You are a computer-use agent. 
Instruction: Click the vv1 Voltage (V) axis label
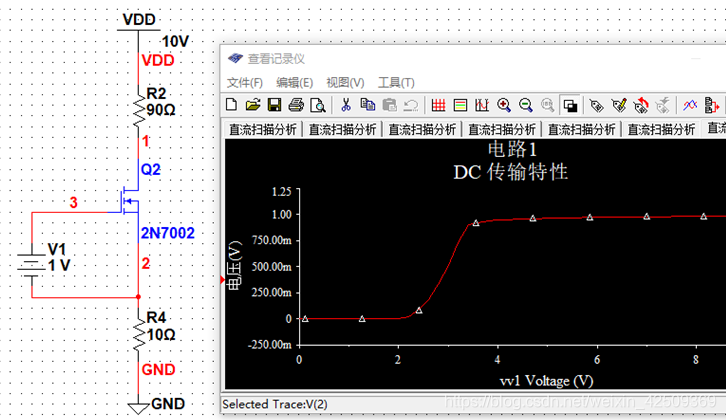pyautogui.click(x=546, y=381)
